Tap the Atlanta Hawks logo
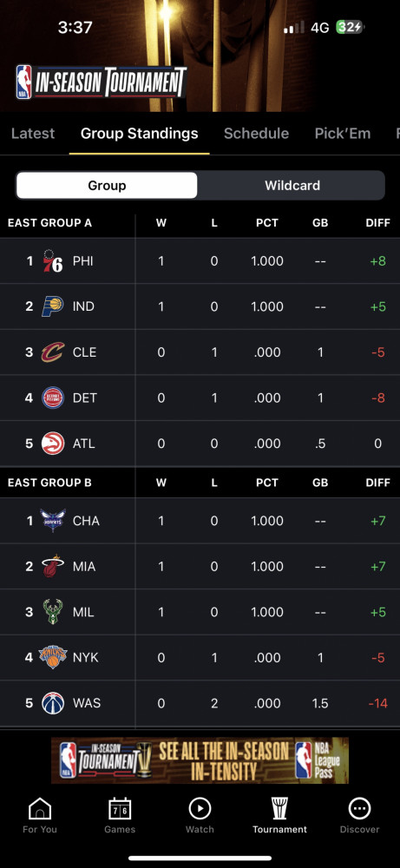The width and height of the screenshot is (400, 868). click(x=53, y=444)
